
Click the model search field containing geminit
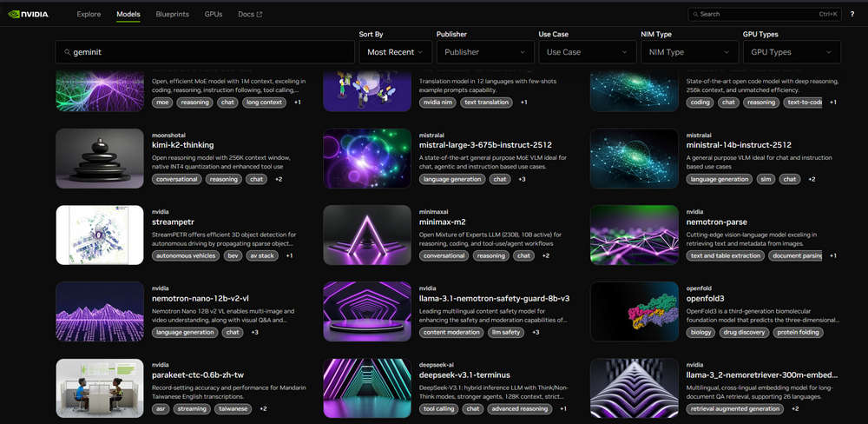[205, 52]
